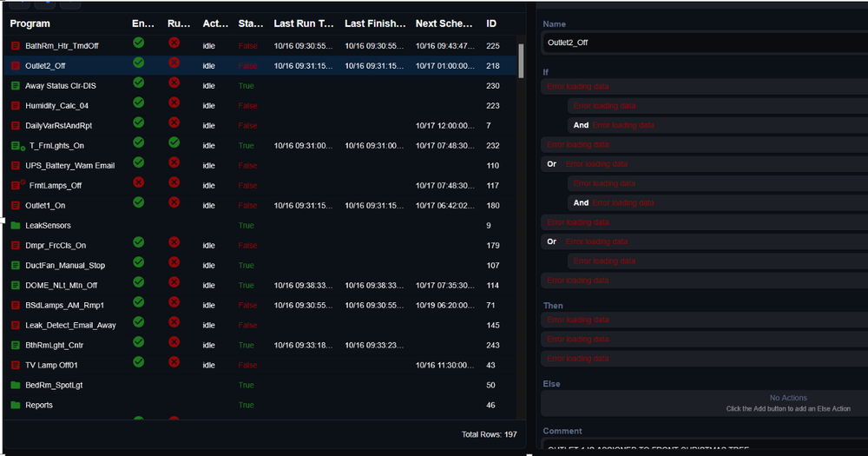Screen dimensions: 868x456
Task: Toggle enabled check for DailyVarRstAndRpt
Action: [x=138, y=122]
